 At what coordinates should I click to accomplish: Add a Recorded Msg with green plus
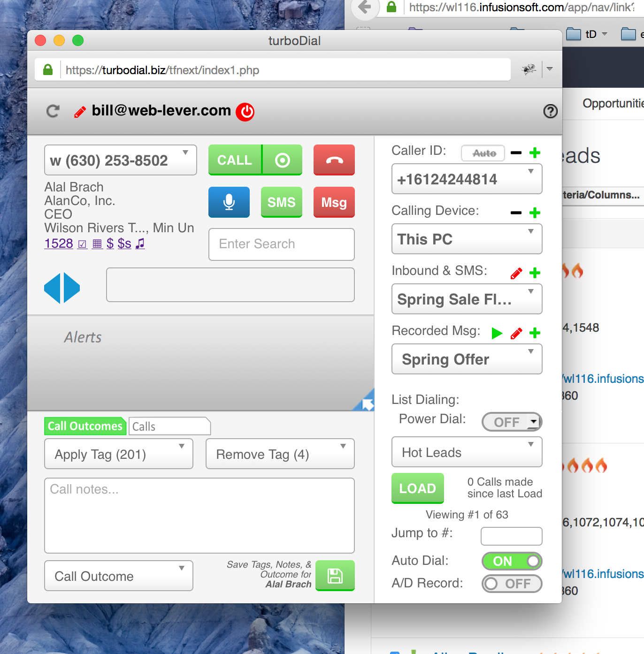click(535, 333)
